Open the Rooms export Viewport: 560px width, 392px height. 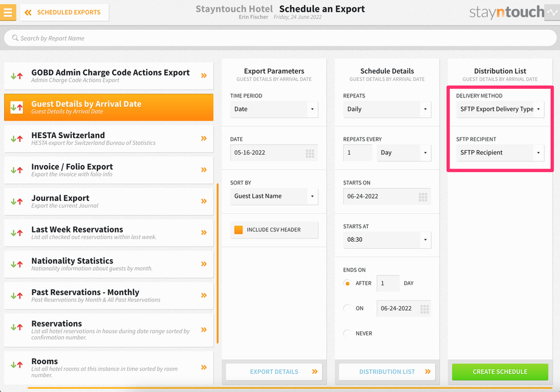click(108, 368)
